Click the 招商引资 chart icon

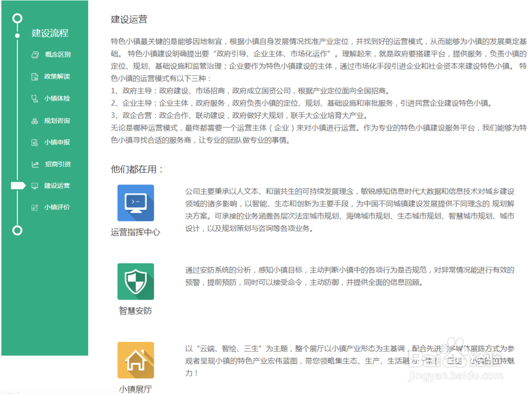pos(35,164)
